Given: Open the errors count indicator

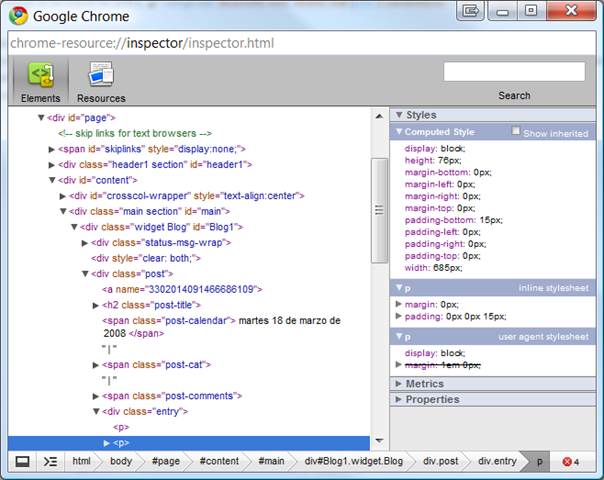Looking at the screenshot, I should (x=571, y=462).
